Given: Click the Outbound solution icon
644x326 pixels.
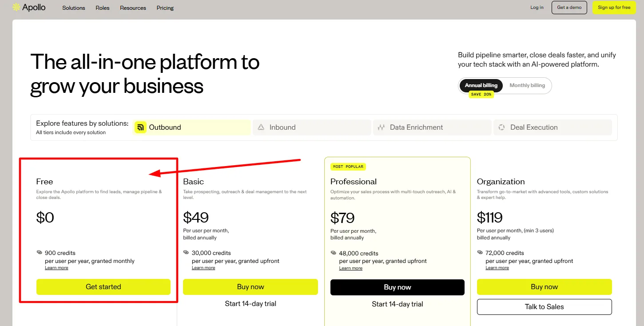Looking at the screenshot, I should coord(140,127).
